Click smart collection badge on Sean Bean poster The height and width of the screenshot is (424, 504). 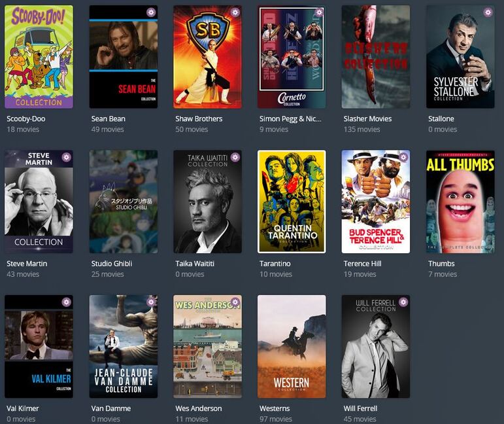[151, 12]
